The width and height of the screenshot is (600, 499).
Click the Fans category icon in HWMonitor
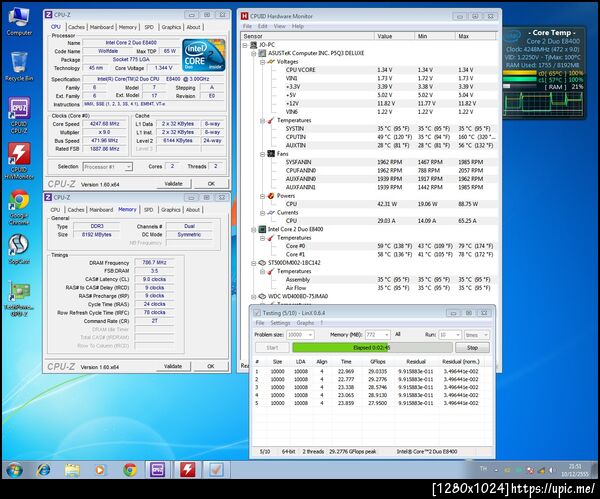pyautogui.click(x=271, y=154)
